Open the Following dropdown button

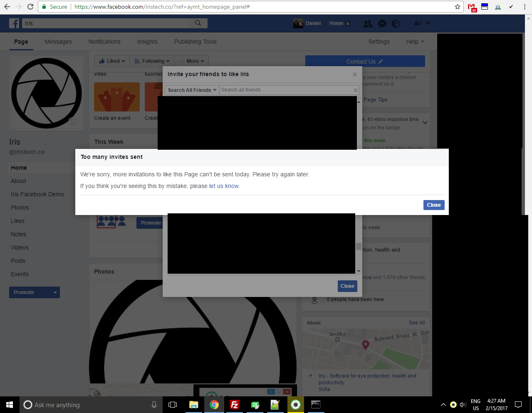tap(152, 61)
